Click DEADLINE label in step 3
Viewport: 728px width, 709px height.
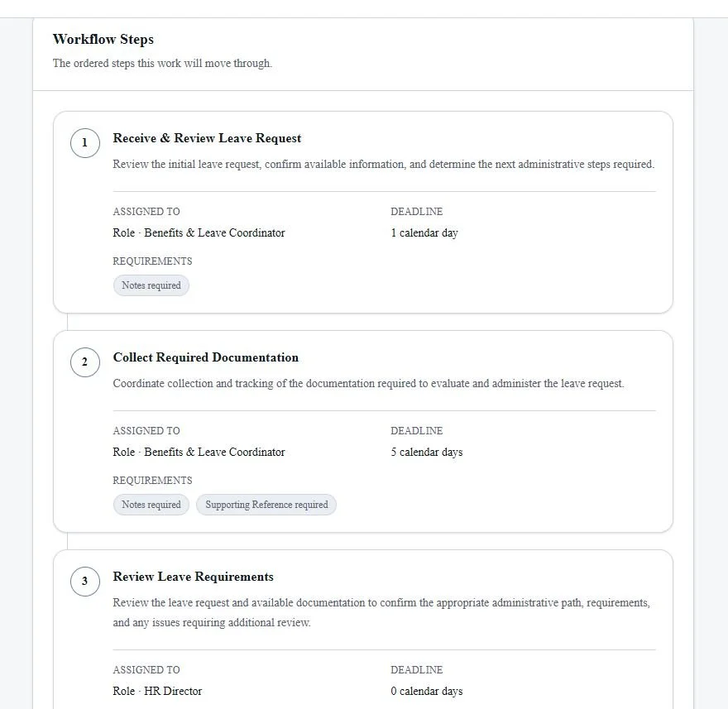(416, 670)
